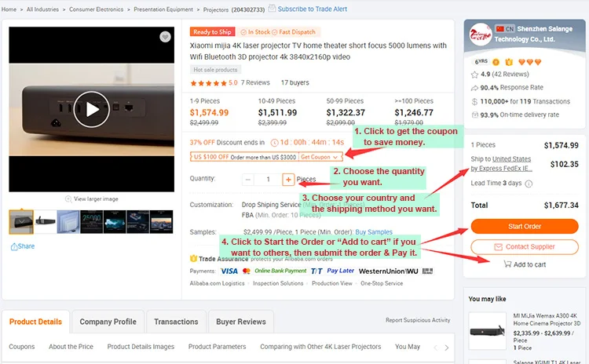Show previous section links with left chevron
This screenshot has width=589, height=364.
[x=435, y=348]
